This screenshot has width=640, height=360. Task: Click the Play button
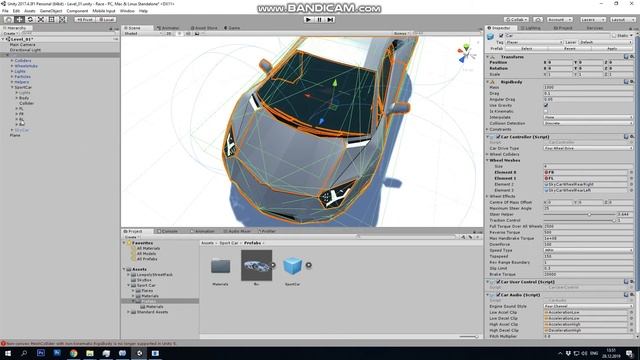point(309,19)
